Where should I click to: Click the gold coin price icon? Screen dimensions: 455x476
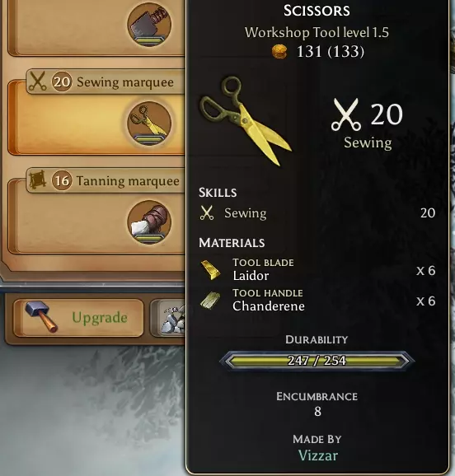point(279,52)
